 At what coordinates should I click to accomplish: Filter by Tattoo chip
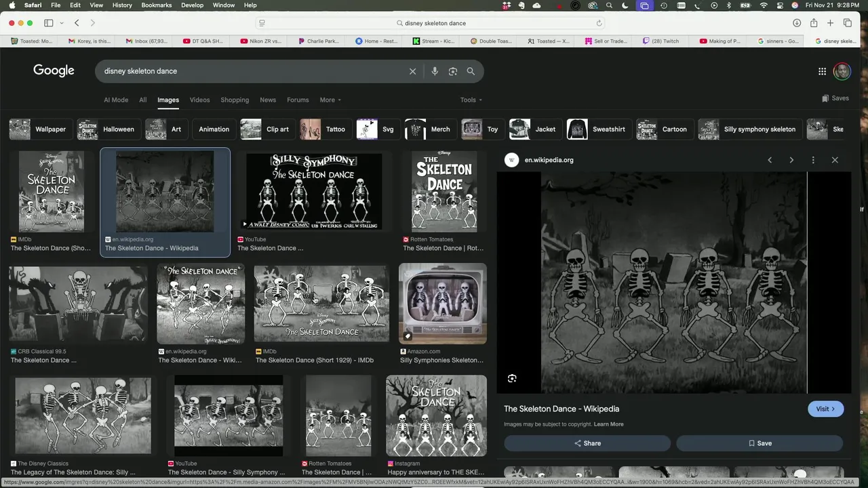[325, 129]
